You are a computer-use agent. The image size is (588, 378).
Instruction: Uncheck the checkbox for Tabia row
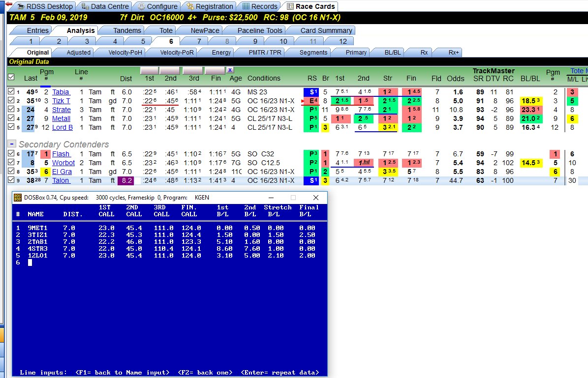click(11, 91)
